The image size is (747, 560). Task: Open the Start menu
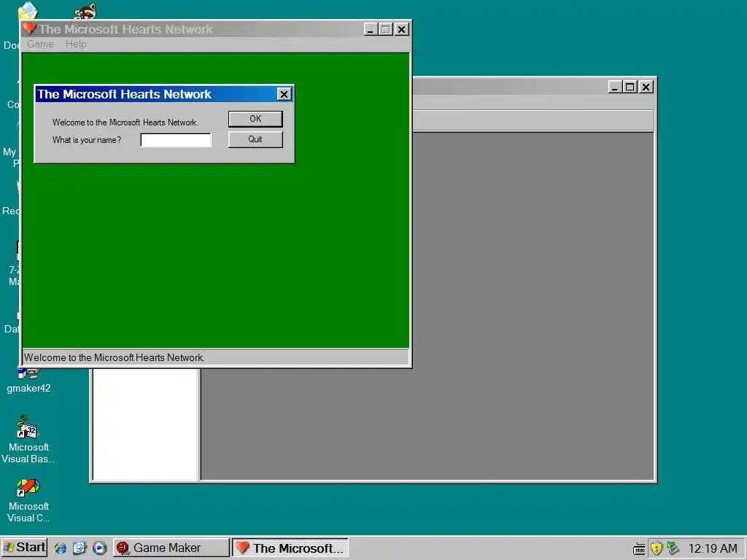point(24,548)
